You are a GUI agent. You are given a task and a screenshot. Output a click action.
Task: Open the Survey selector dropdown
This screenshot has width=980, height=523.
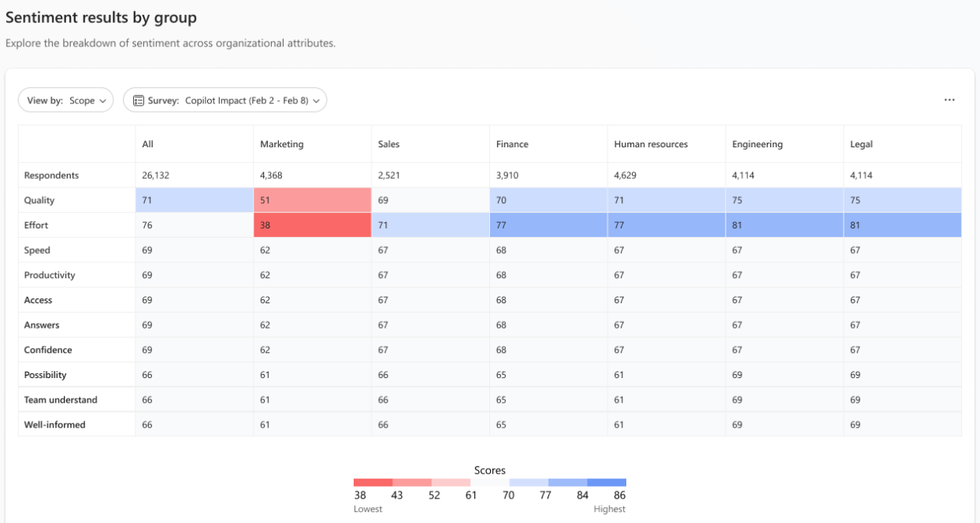tap(225, 100)
